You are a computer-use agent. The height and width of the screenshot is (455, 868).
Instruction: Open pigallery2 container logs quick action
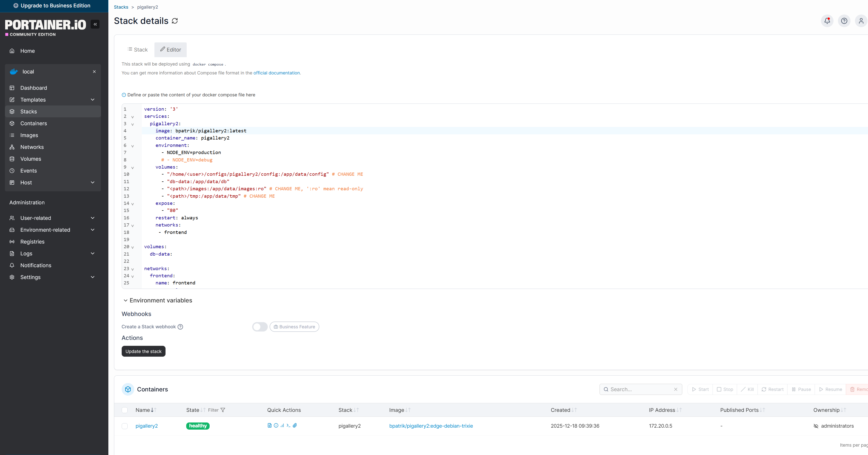coord(269,425)
